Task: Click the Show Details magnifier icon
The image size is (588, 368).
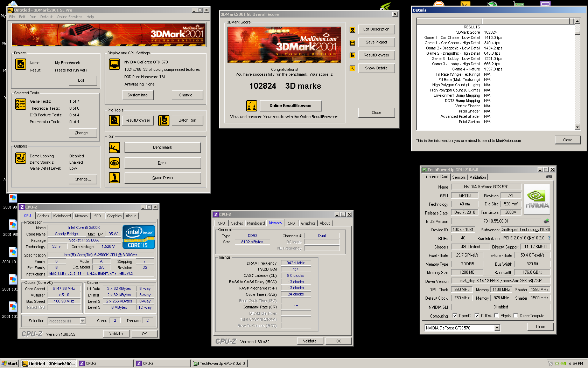Action: [352, 68]
